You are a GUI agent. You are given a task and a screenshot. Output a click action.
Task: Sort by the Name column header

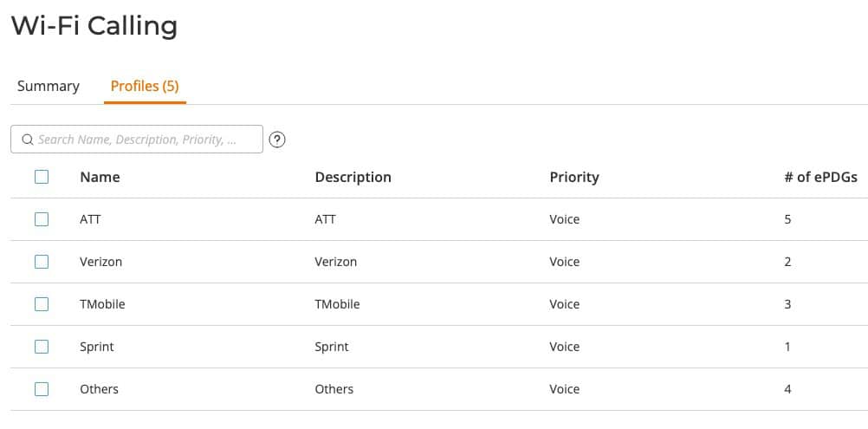coord(100,177)
